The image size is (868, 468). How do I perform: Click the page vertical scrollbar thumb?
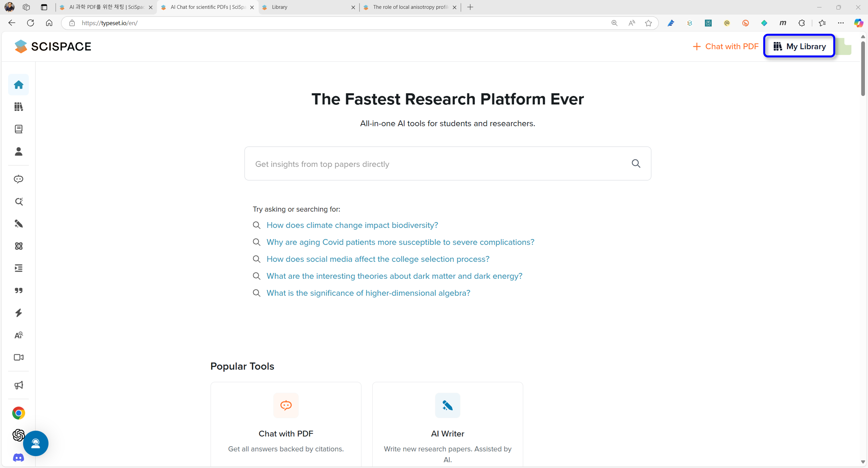coord(863,68)
